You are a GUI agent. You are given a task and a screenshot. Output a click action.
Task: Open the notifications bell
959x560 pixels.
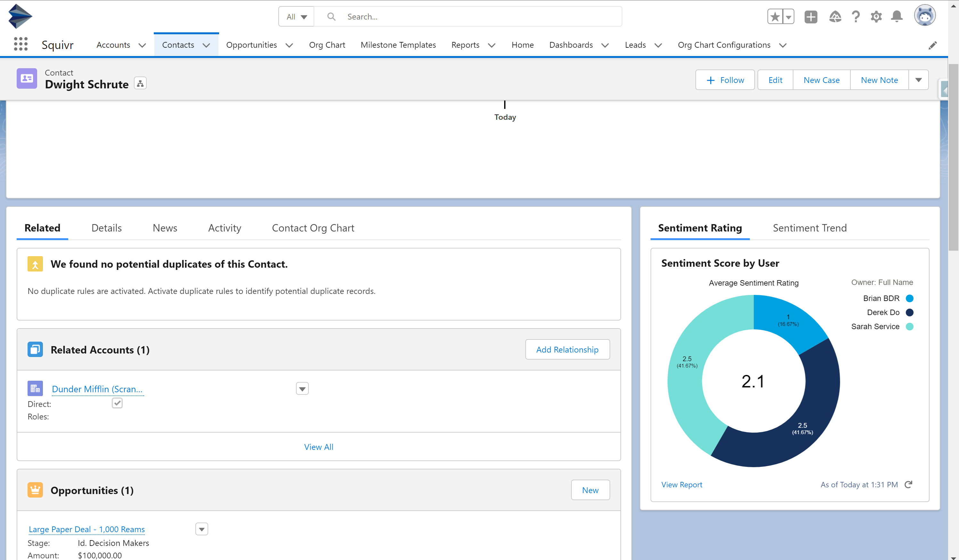897,17
